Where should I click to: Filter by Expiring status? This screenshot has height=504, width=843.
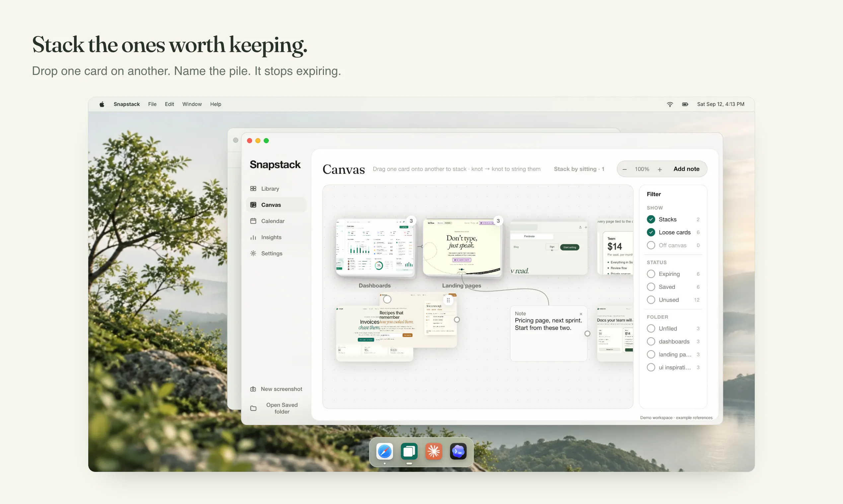tap(651, 274)
